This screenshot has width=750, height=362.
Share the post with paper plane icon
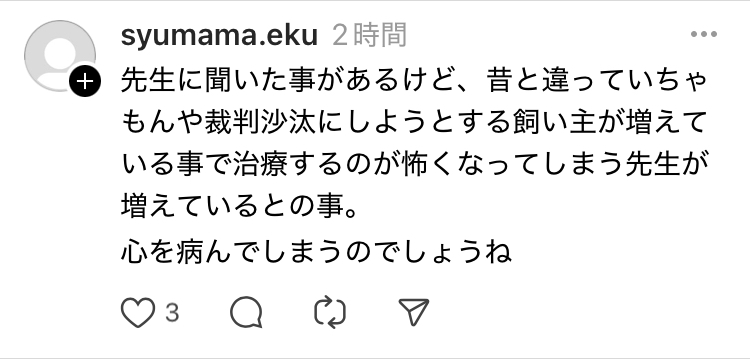pos(414,312)
